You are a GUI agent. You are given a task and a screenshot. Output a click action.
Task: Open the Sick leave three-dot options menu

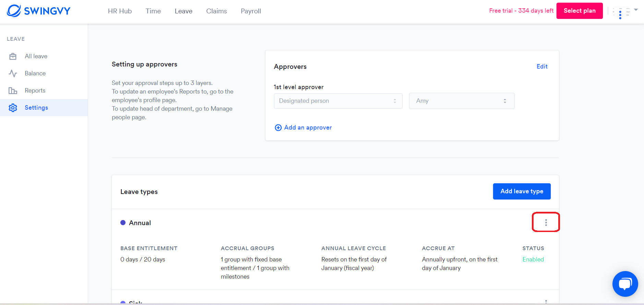(546, 302)
